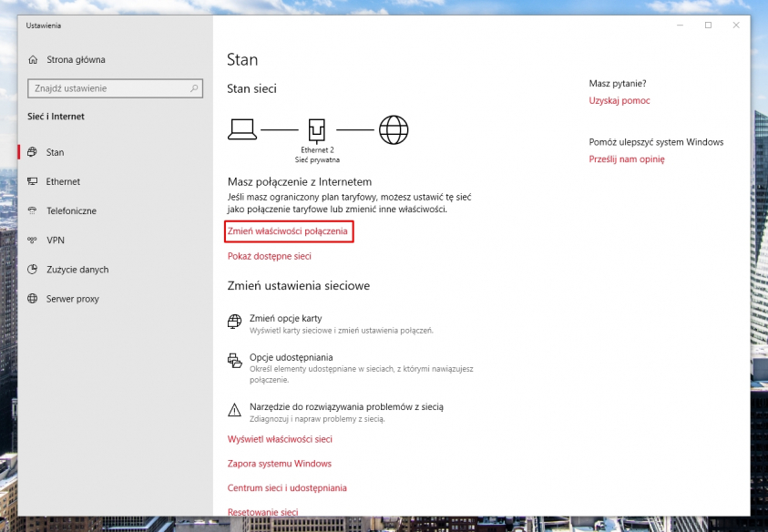The height and width of the screenshot is (532, 768).
Task: Click the Zużycie danych chart icon
Action: click(x=34, y=270)
